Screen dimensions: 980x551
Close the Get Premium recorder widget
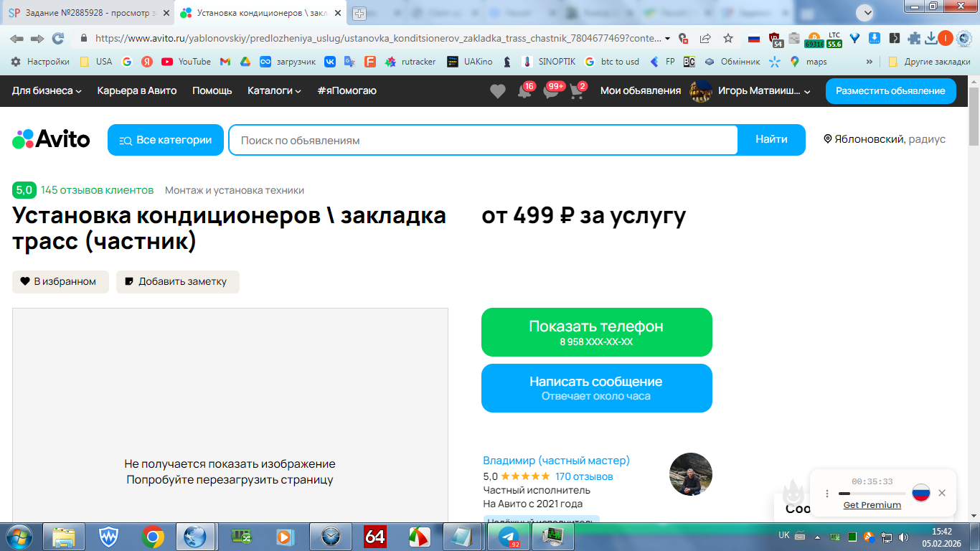click(942, 493)
